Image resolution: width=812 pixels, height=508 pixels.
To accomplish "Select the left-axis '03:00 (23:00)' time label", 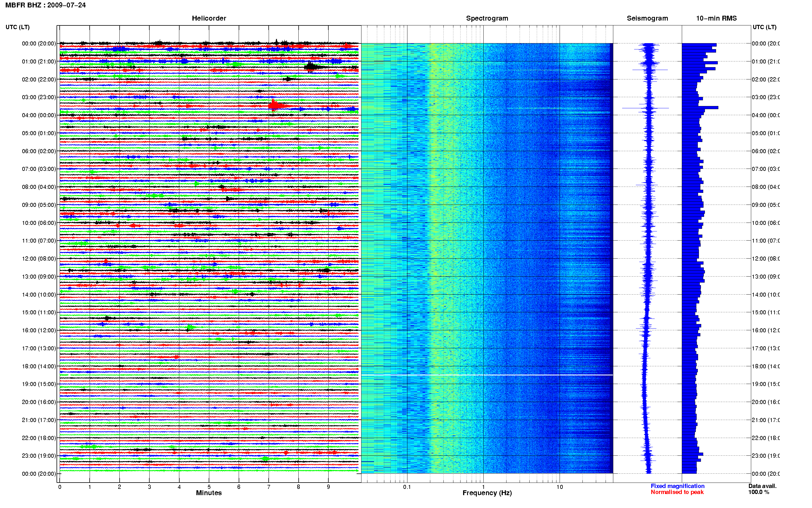I will [39, 97].
